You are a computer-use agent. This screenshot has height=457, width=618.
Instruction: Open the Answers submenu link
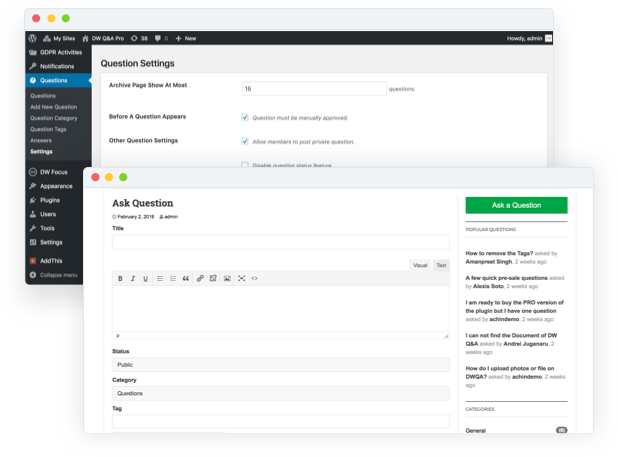tap(41, 140)
